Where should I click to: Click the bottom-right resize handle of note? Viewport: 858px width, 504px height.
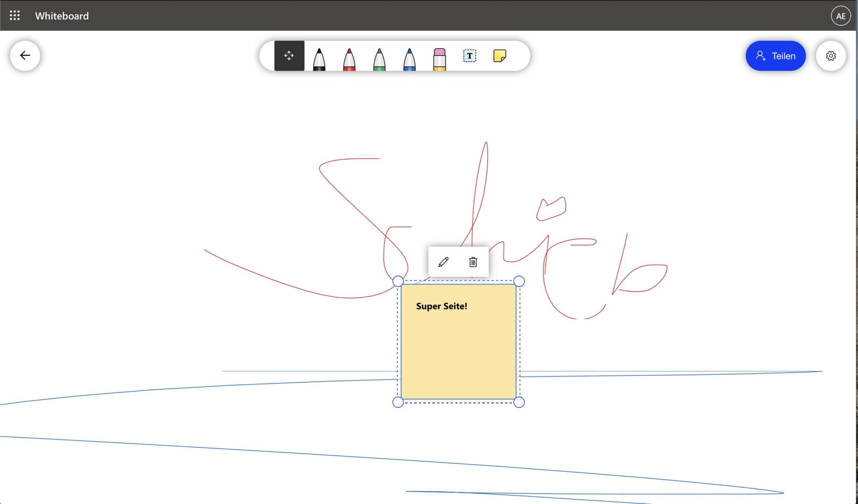pos(519,402)
